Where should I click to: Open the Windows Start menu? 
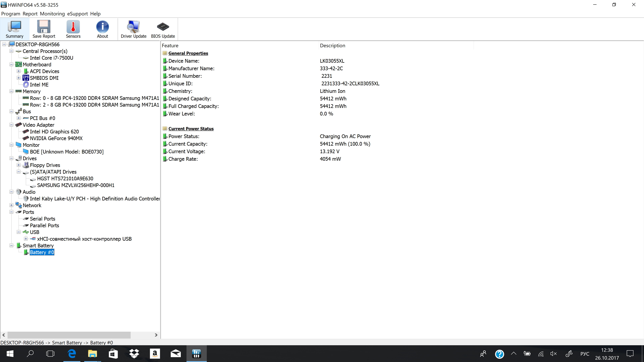tap(10, 353)
